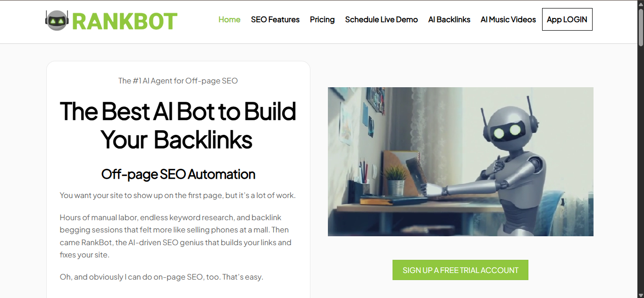Click the 'Off-page SEO Automation' subheading
This screenshot has width=644, height=298.
point(178,174)
